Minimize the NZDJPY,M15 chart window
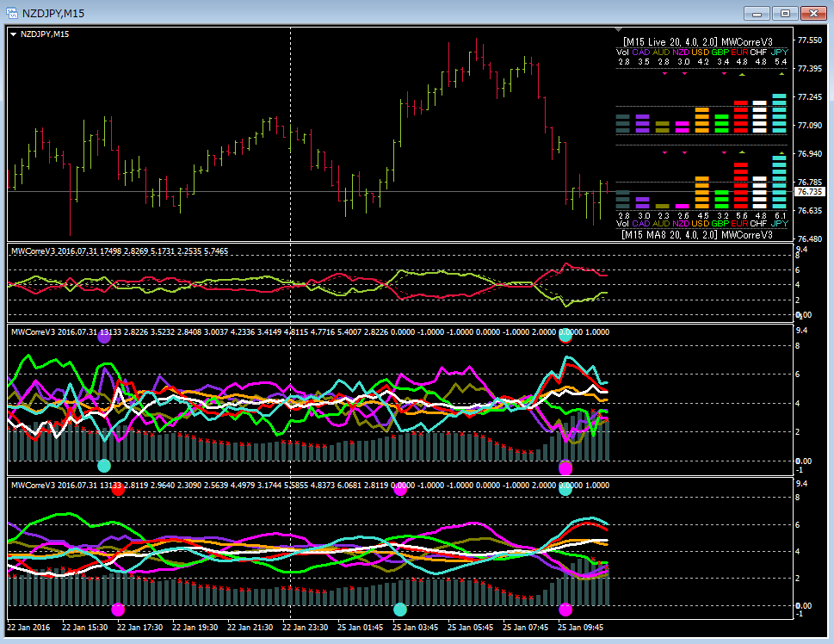The height and width of the screenshot is (644, 834). (757, 13)
